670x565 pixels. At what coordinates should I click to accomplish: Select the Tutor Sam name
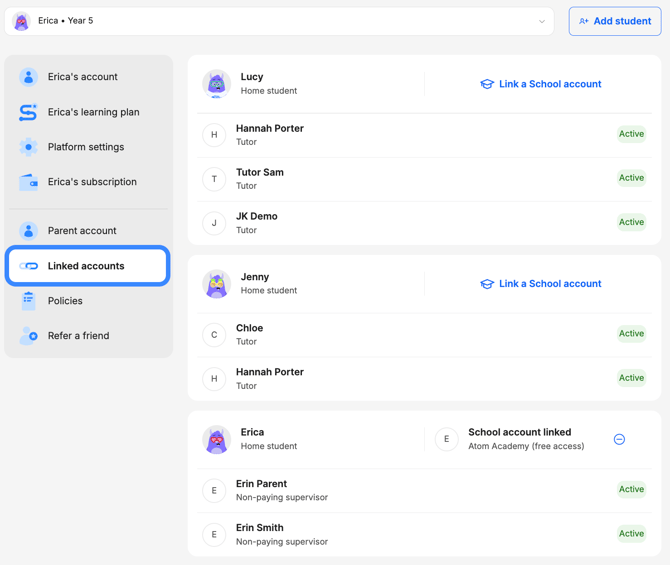(x=260, y=172)
